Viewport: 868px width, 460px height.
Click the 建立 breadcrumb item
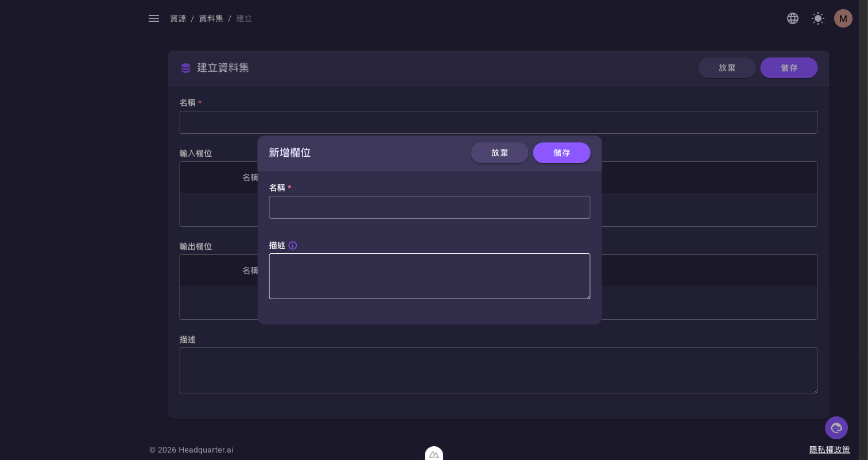(245, 18)
